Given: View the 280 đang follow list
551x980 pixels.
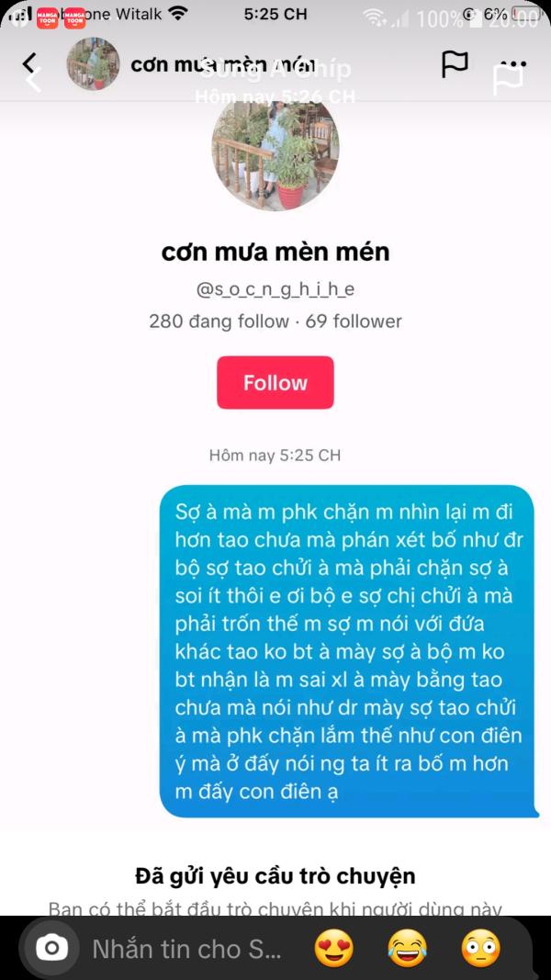Looking at the screenshot, I should tap(219, 321).
